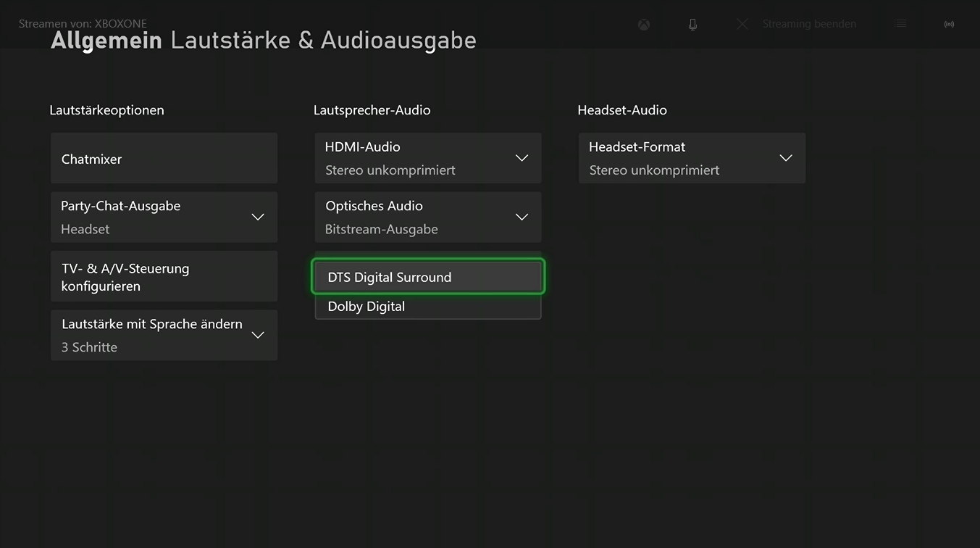This screenshot has height=548, width=980.
Task: Click the Lautstärke mit Sprache ändern tile
Action: (164, 335)
